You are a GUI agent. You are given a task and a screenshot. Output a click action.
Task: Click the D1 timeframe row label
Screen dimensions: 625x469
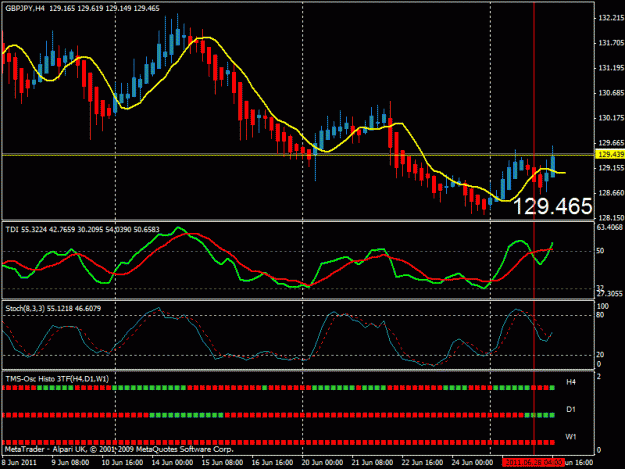coord(571,410)
